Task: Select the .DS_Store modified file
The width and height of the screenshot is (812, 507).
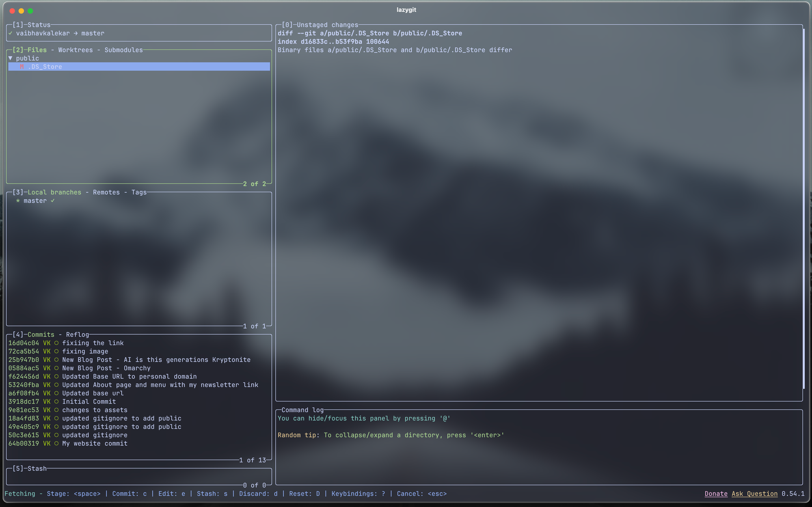Action: [45, 67]
